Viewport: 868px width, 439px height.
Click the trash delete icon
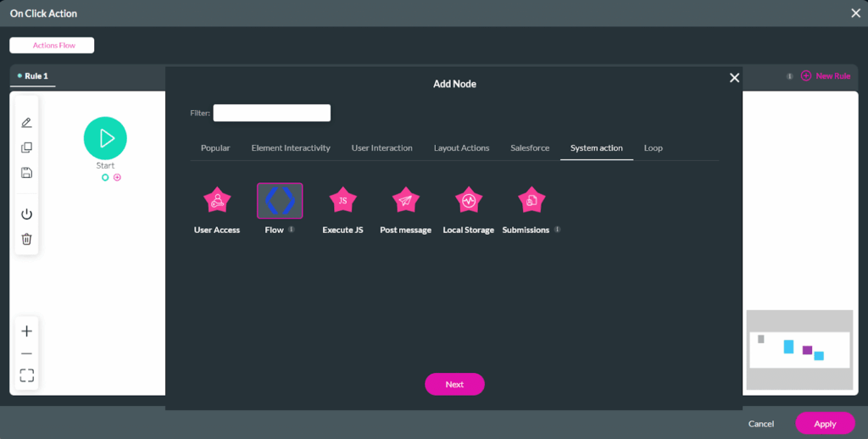tap(26, 239)
